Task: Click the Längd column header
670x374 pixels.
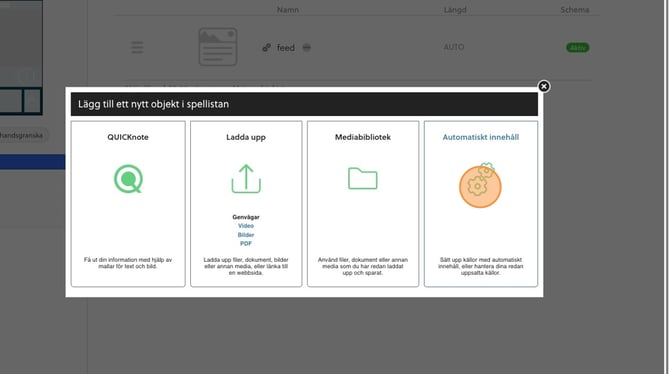Action: [455, 9]
